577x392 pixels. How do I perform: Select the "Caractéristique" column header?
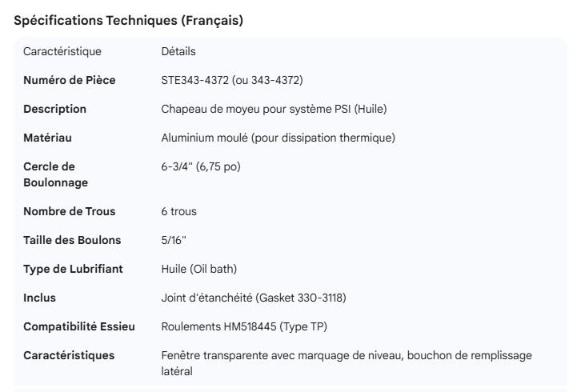pos(62,51)
